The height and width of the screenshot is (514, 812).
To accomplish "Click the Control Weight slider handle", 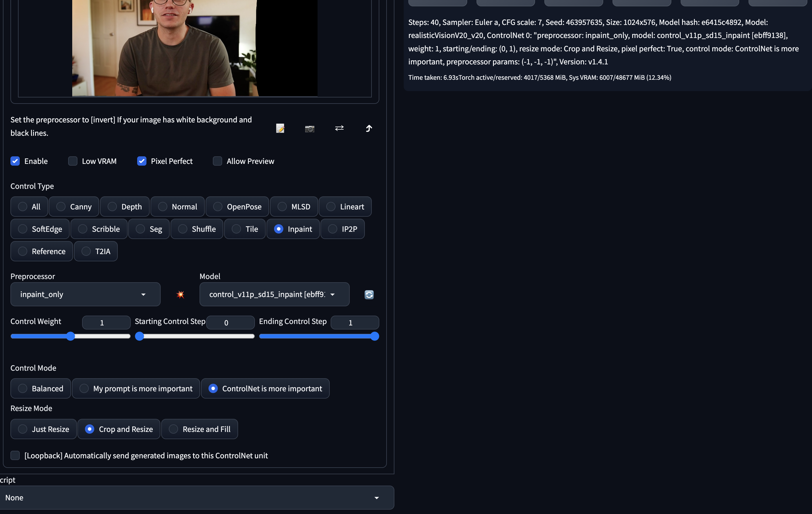I will (x=70, y=336).
